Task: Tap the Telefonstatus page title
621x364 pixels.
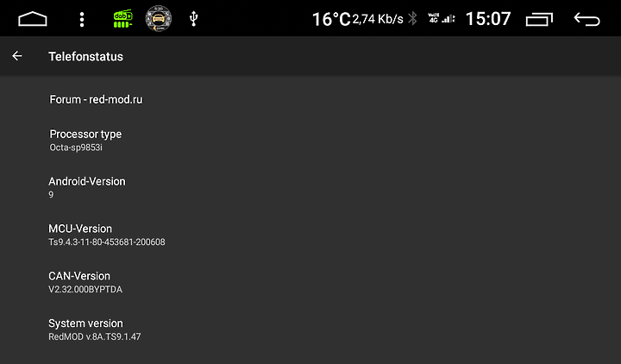Action: [86, 56]
